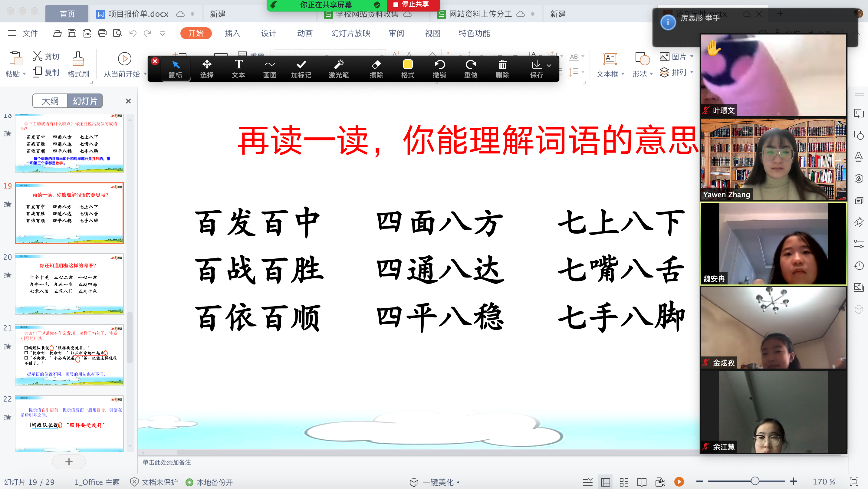
Task: Open the 审阅 ribbon tab
Action: (396, 33)
